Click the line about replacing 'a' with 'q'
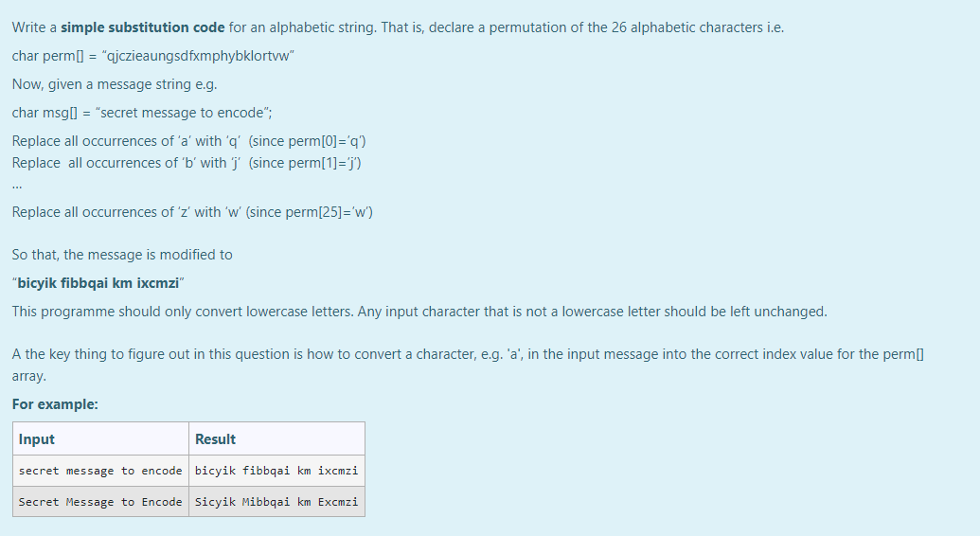The height and width of the screenshot is (536, 980). (188, 141)
